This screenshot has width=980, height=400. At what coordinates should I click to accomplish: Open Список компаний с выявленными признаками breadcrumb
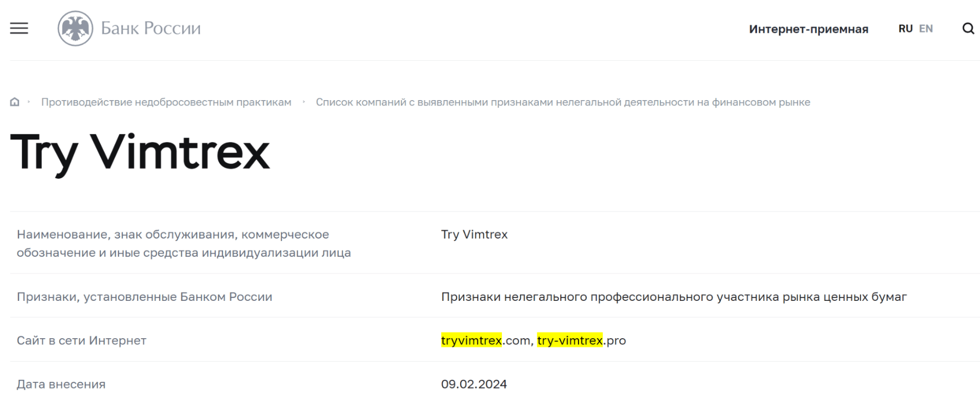[x=563, y=102]
